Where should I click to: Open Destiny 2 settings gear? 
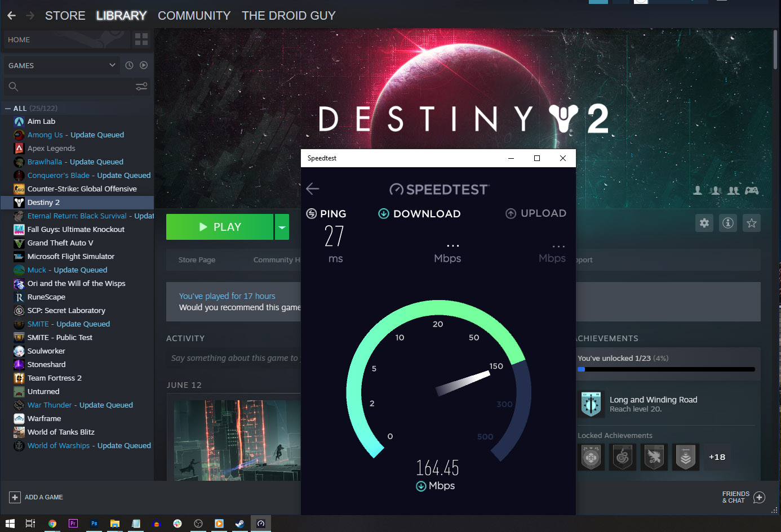704,223
